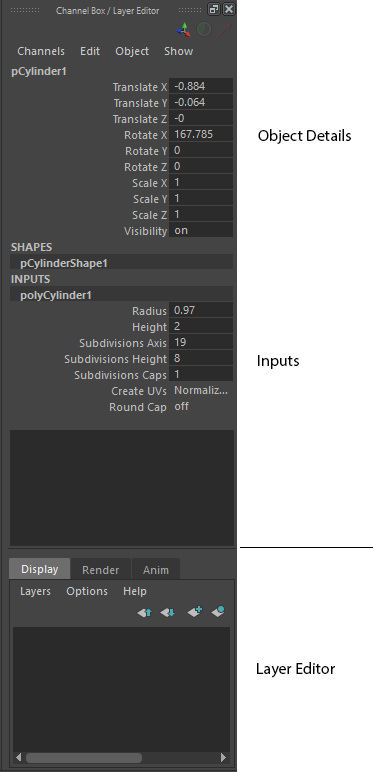Select the Subdivisions Caps attribute label

tap(121, 375)
